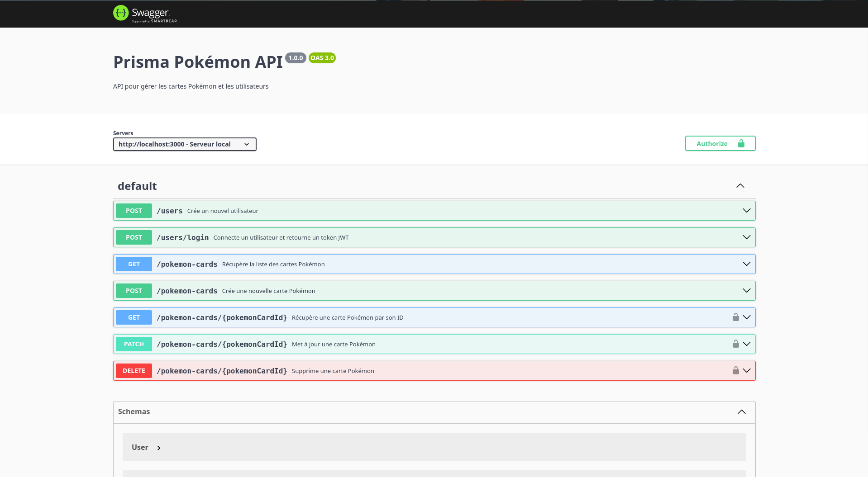Select the POST badge for /users

pyautogui.click(x=134, y=210)
